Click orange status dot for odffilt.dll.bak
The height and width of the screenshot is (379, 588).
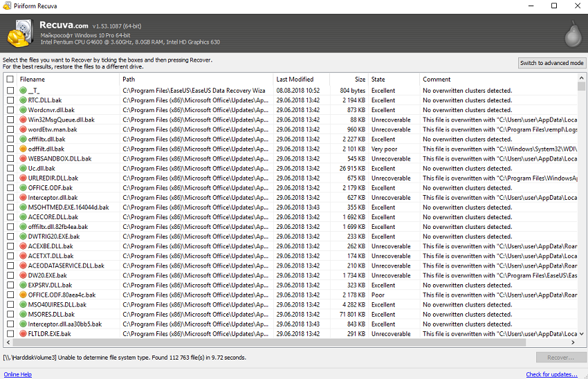[24, 149]
